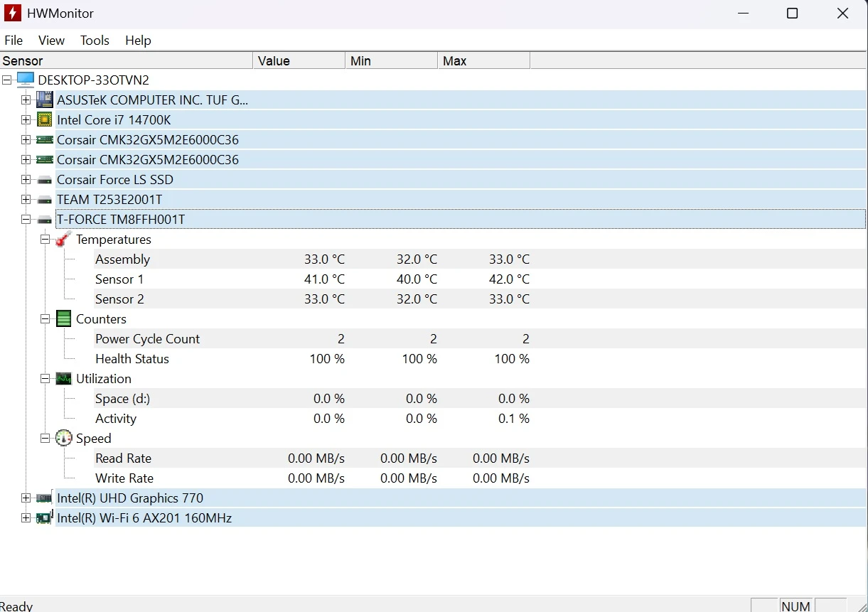868x612 pixels.
Task: Click the Sensor column header
Action: [x=126, y=61]
